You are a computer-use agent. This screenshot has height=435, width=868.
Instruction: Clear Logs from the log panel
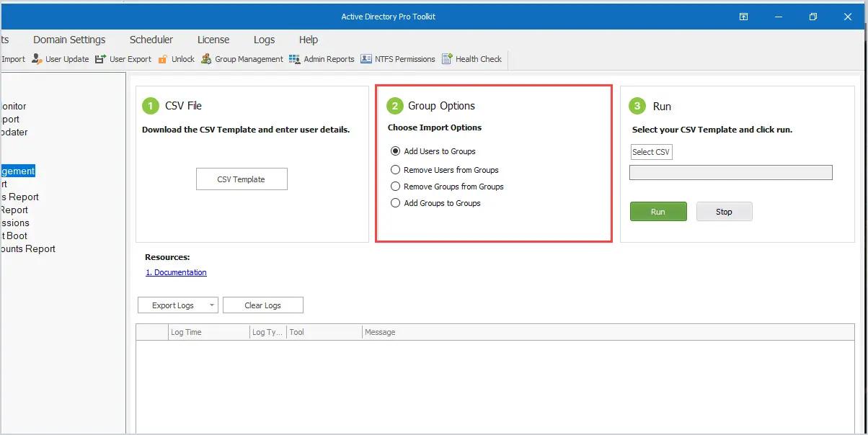point(263,305)
